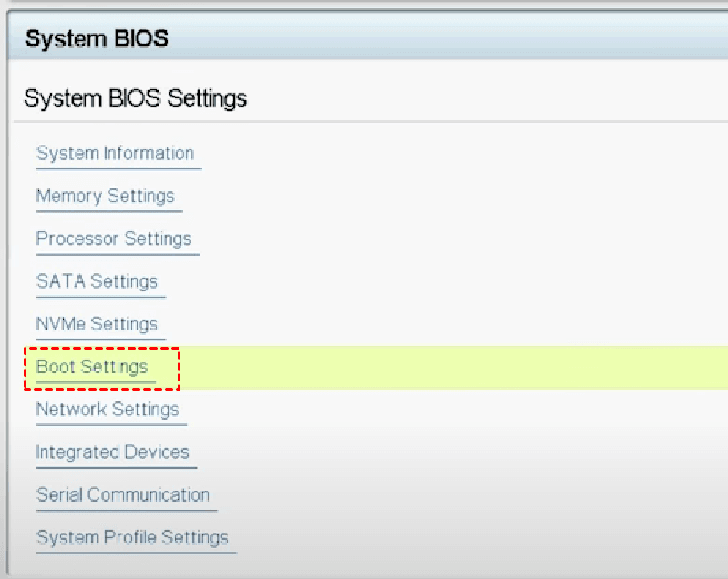Select Integrated Devices

tap(112, 452)
